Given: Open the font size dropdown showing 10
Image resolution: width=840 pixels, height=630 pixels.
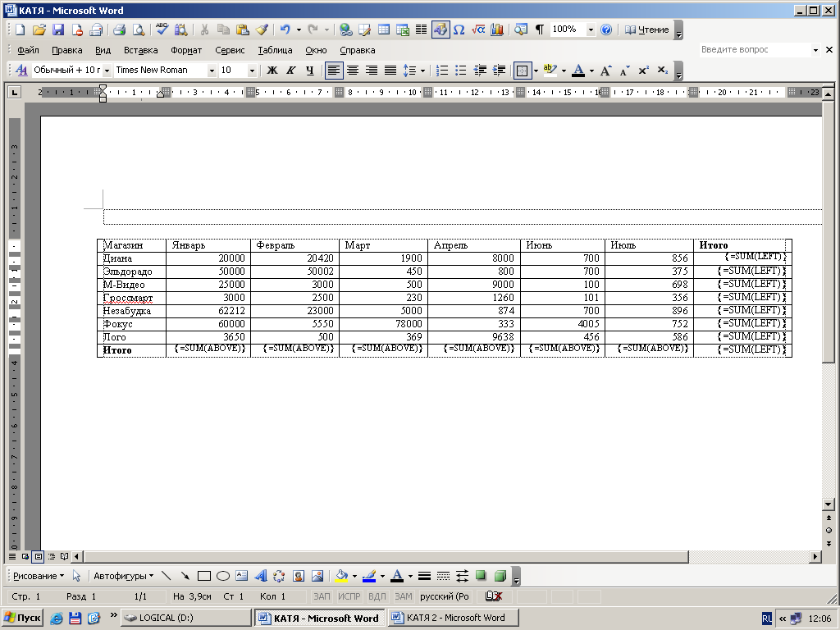Looking at the screenshot, I should 252,71.
